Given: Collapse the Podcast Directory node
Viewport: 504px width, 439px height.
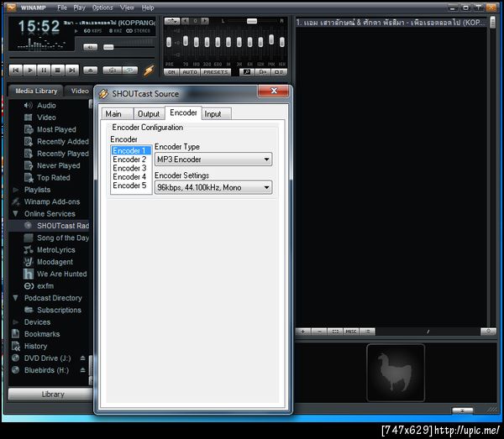Looking at the screenshot, I should point(15,298).
